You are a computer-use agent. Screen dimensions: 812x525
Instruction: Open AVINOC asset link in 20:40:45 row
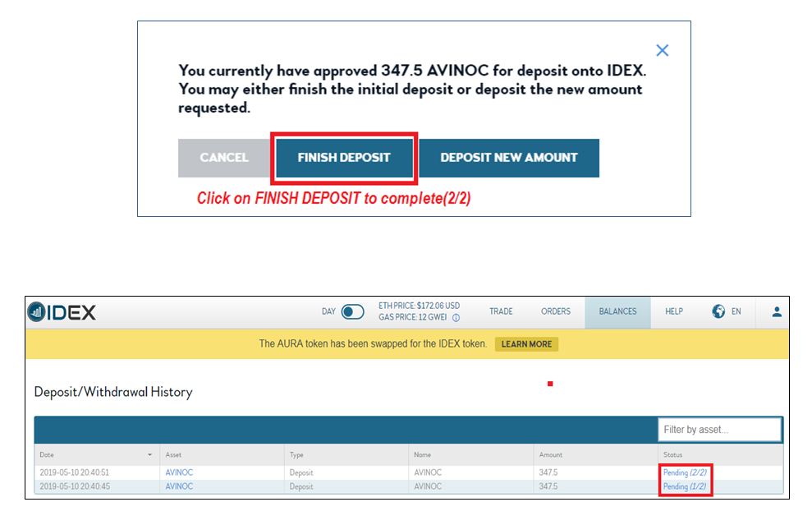(179, 486)
